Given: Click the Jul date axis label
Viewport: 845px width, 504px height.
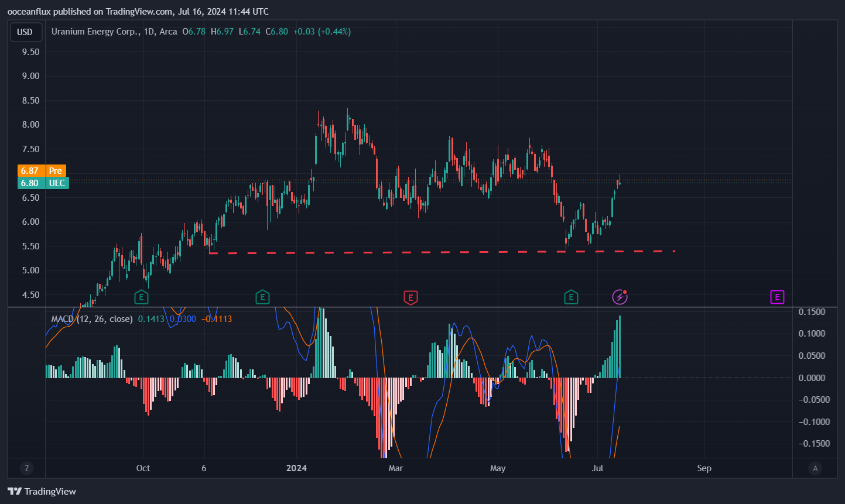Looking at the screenshot, I should click(597, 468).
